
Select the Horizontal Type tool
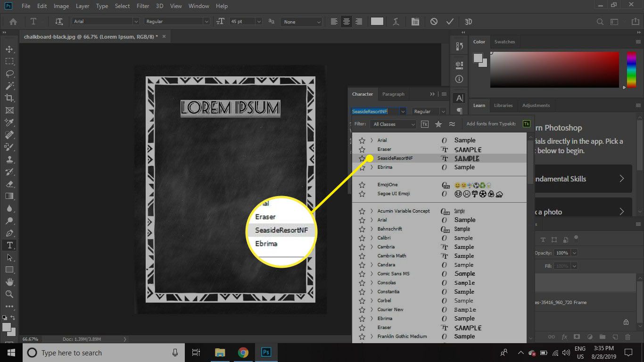9,245
